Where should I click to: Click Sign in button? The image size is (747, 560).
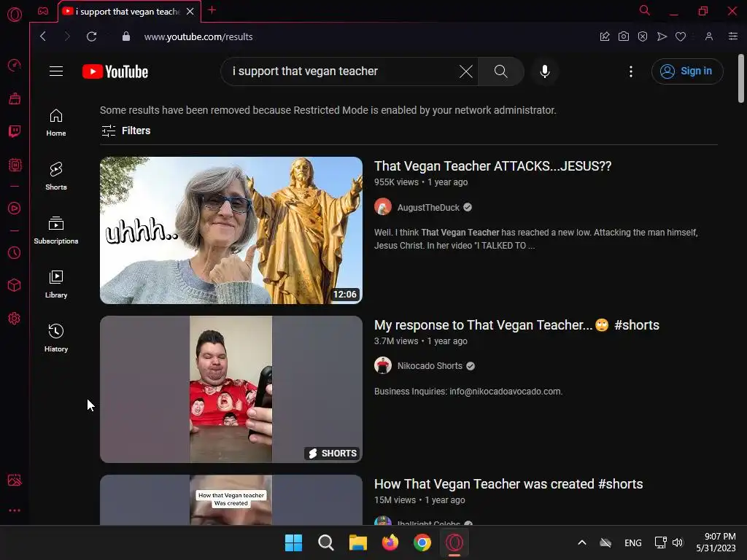(x=687, y=71)
